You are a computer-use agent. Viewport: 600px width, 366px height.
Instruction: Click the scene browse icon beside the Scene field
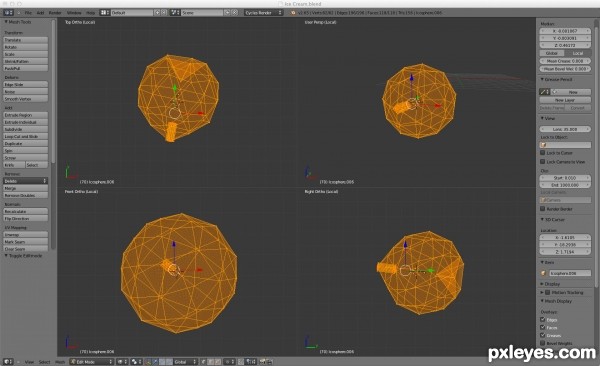(175, 13)
